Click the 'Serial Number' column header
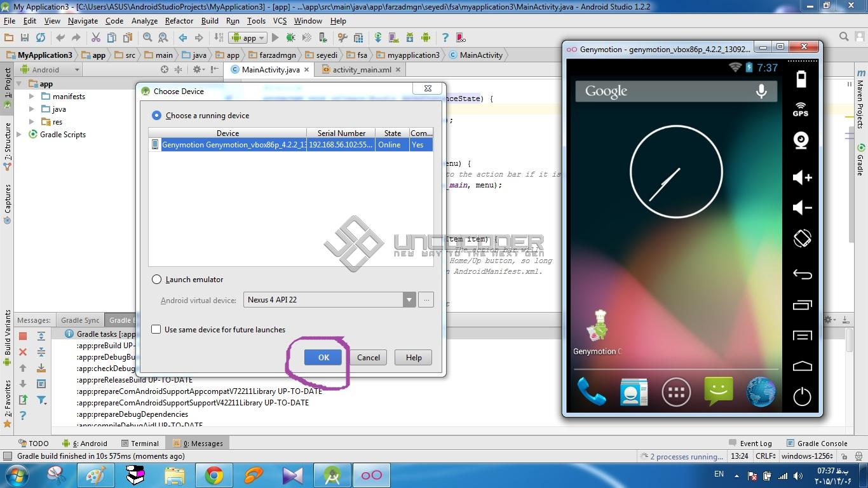 pyautogui.click(x=341, y=133)
